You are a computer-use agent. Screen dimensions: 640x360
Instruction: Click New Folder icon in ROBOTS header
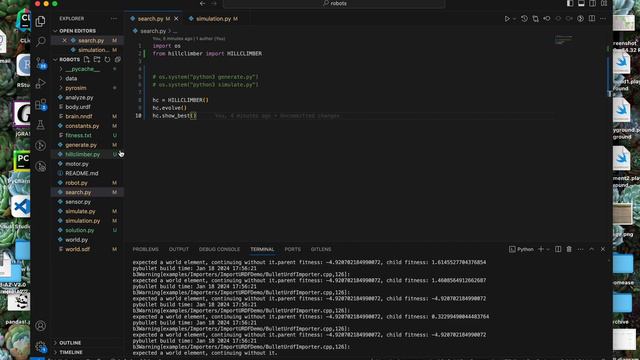point(97,60)
